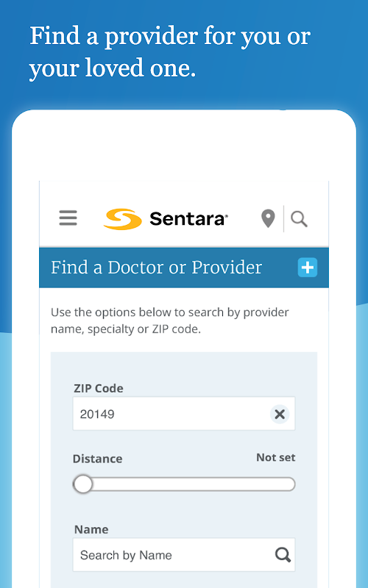
Task: Click the ZIP Code field label
Action: tap(99, 388)
